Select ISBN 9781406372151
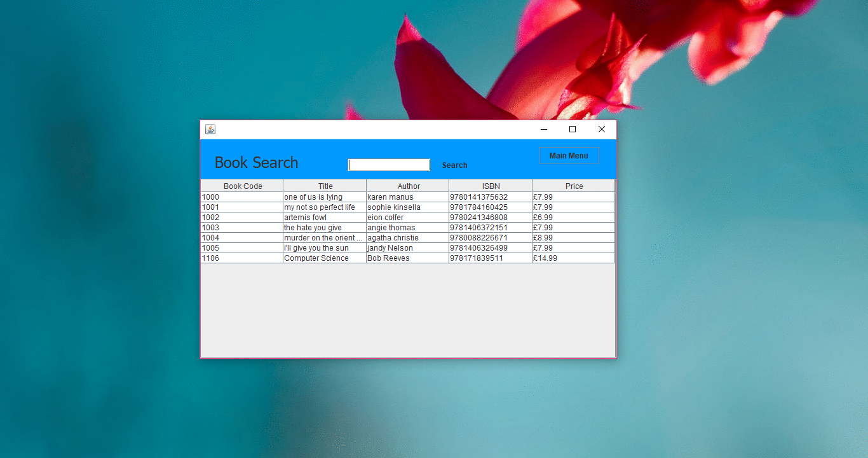868x458 pixels. (x=491, y=228)
